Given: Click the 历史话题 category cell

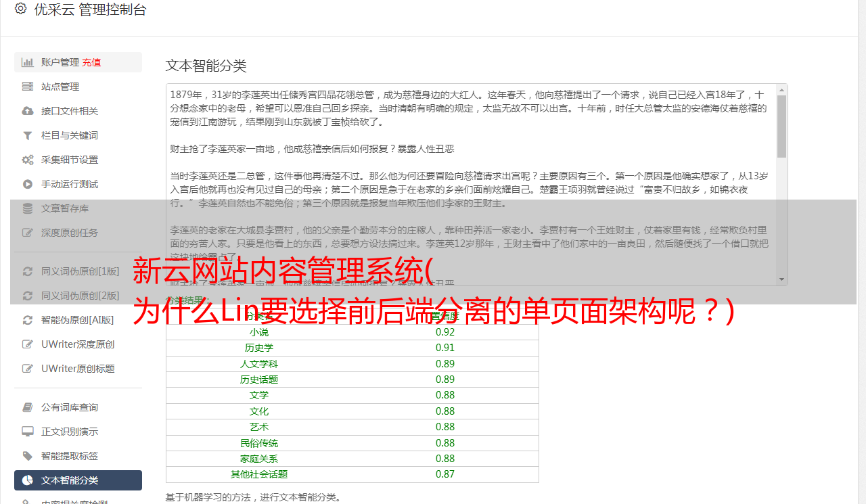Looking at the screenshot, I should pos(258,380).
